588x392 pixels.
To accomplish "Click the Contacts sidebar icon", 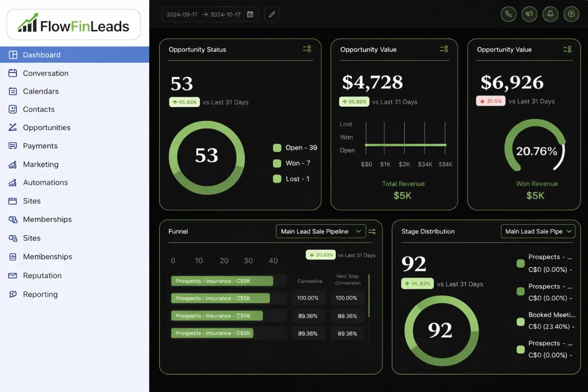I will (x=13, y=109).
